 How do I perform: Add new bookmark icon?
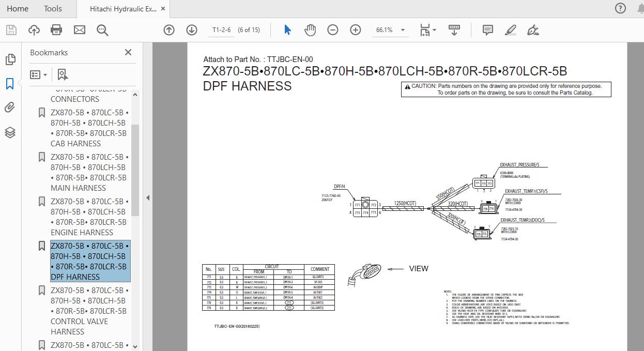tap(63, 74)
